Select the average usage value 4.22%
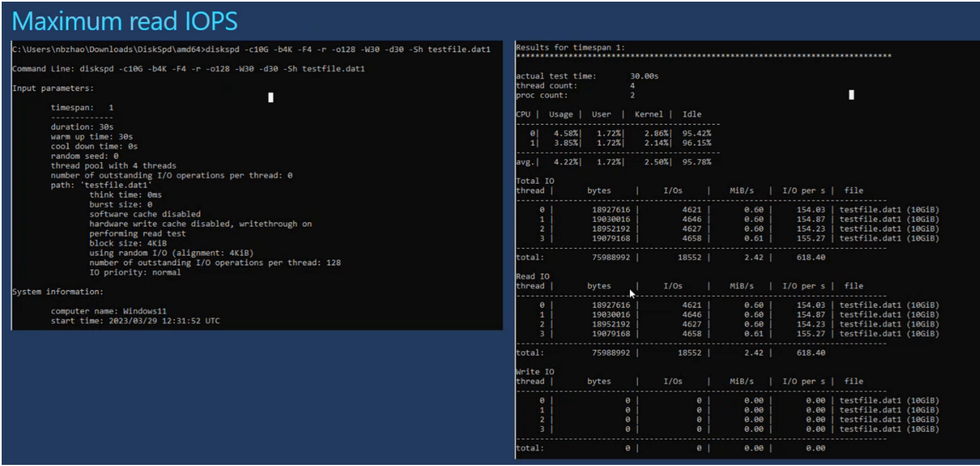Screen dimensions: 980x466 [566, 162]
